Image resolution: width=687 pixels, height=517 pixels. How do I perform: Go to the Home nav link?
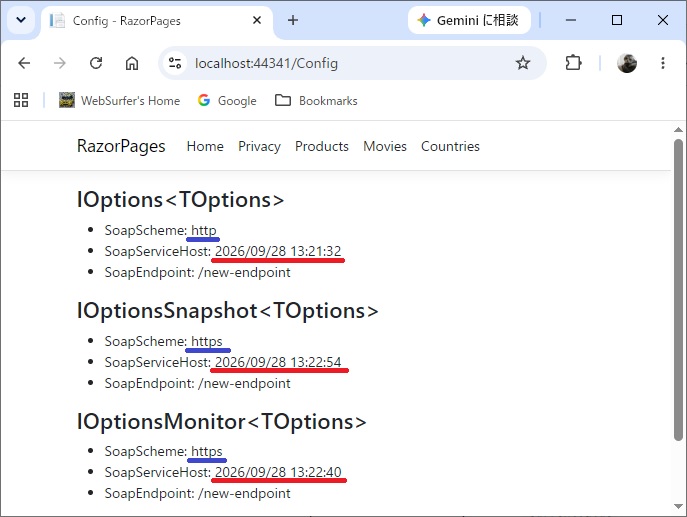point(205,146)
